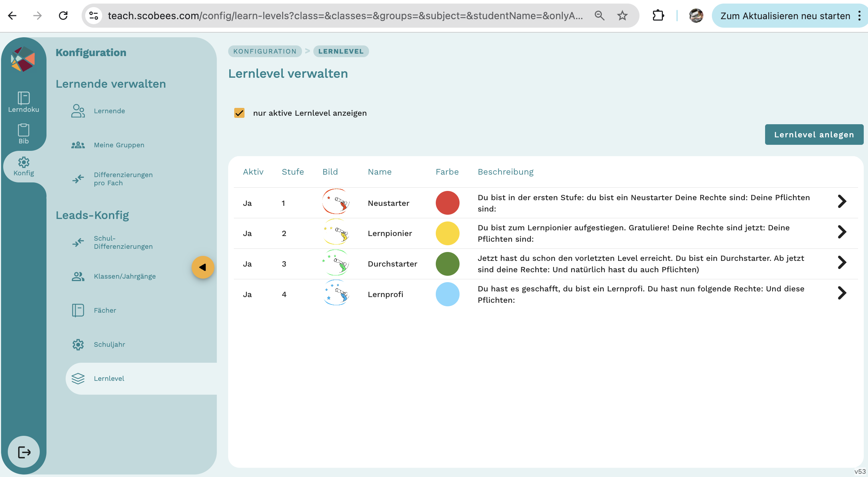
Task: Click the browser address bar
Action: 344,16
